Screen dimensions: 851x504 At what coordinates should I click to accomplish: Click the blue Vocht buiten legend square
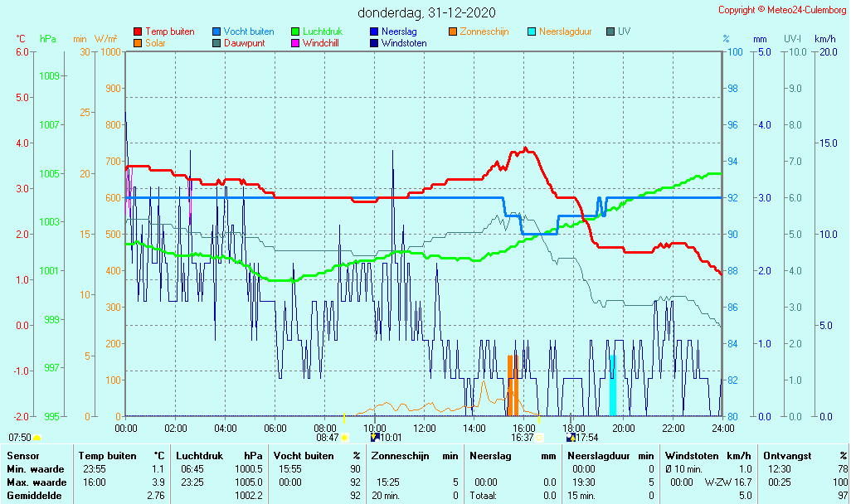tap(216, 31)
